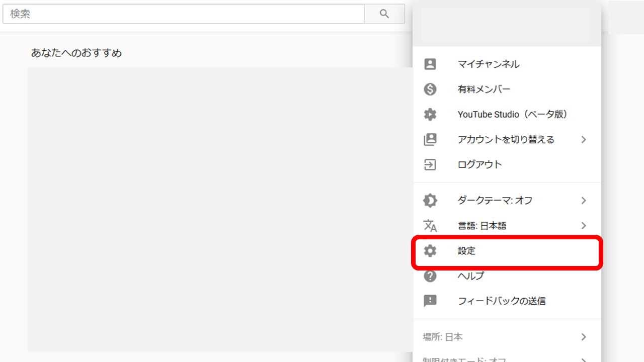
Task: Click the 設定 gear icon
Action: click(x=430, y=251)
